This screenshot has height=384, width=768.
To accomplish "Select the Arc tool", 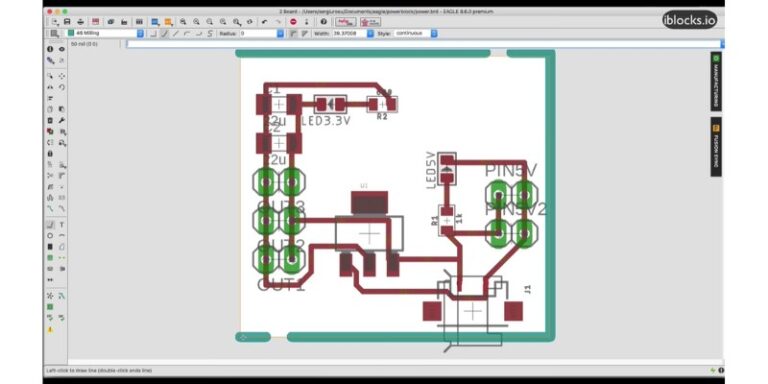I will click(62, 236).
